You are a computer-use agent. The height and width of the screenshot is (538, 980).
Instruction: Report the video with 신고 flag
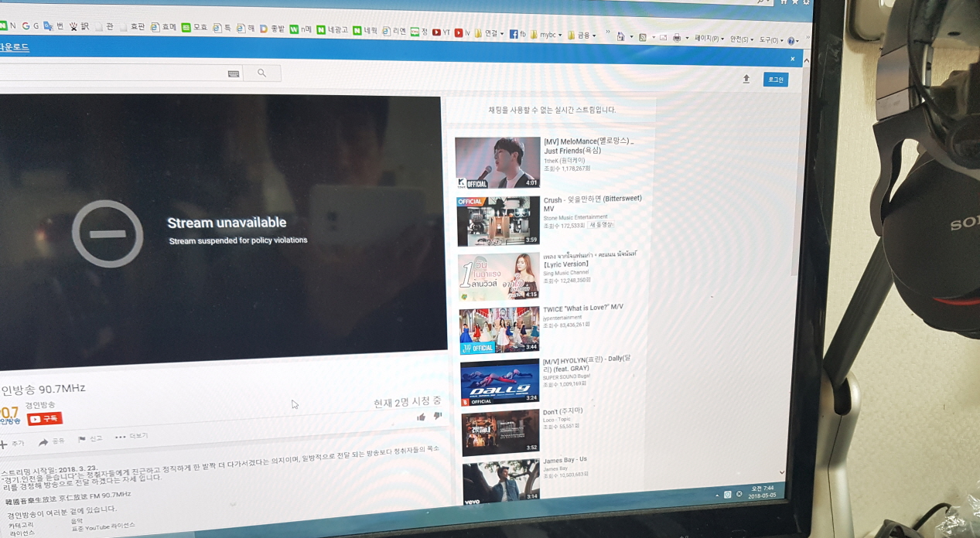click(x=90, y=439)
